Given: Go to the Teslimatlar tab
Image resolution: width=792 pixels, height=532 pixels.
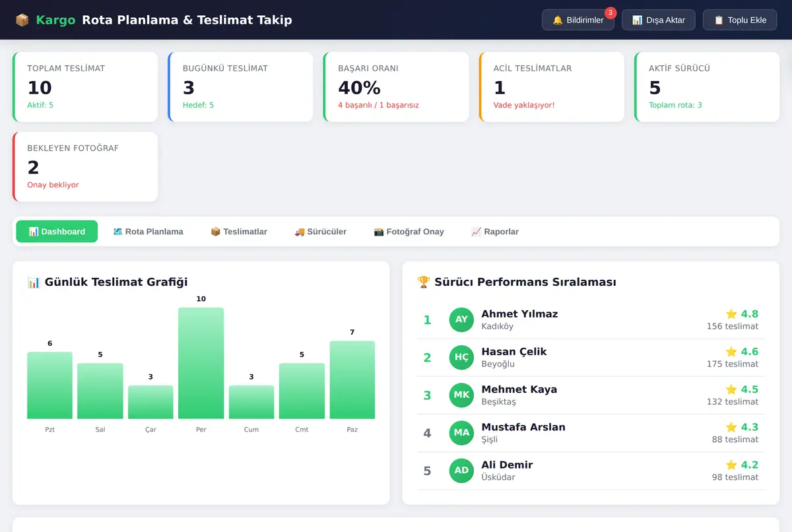Looking at the screenshot, I should click(x=239, y=232).
